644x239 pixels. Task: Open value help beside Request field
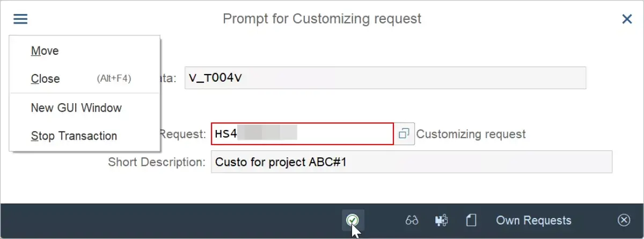click(x=404, y=134)
